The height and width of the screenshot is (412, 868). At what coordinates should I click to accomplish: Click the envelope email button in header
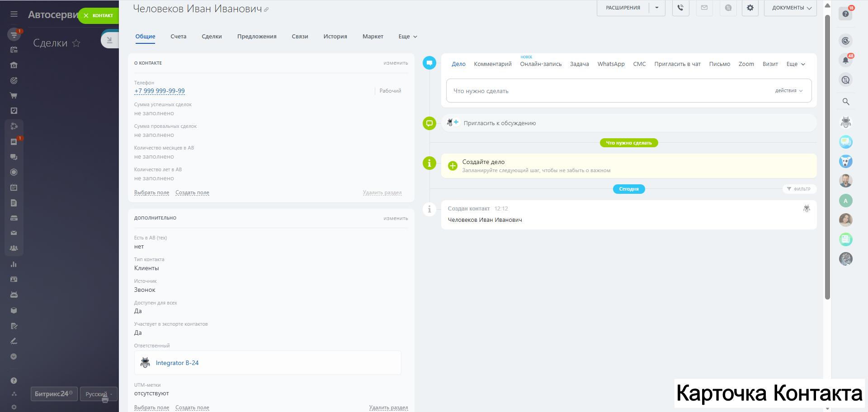pos(704,8)
